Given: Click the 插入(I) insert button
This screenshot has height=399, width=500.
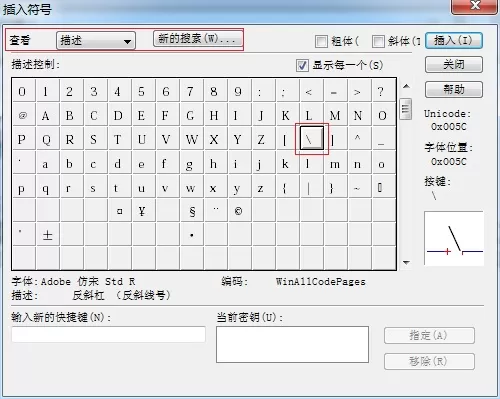Looking at the screenshot, I should point(454,41).
